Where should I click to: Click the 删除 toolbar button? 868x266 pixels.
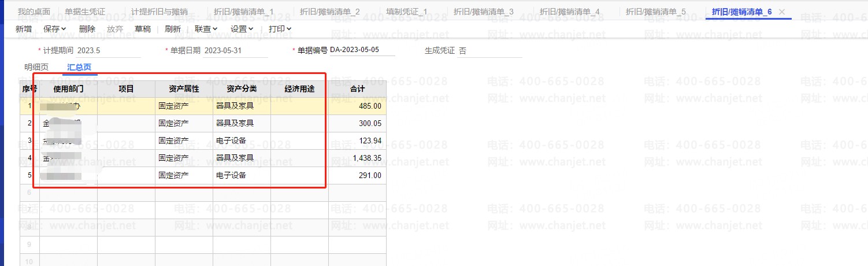click(87, 28)
